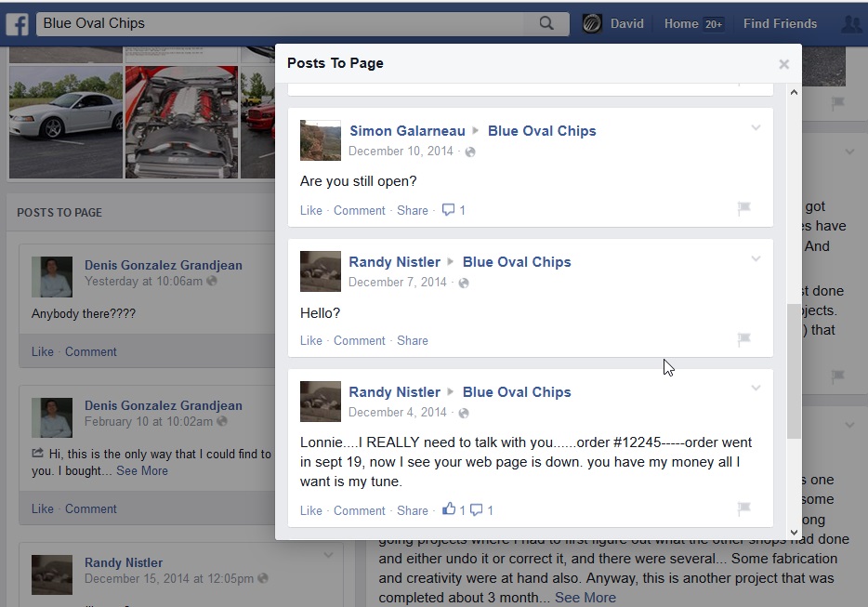Open comment count icon on Simon's post

coord(448,210)
